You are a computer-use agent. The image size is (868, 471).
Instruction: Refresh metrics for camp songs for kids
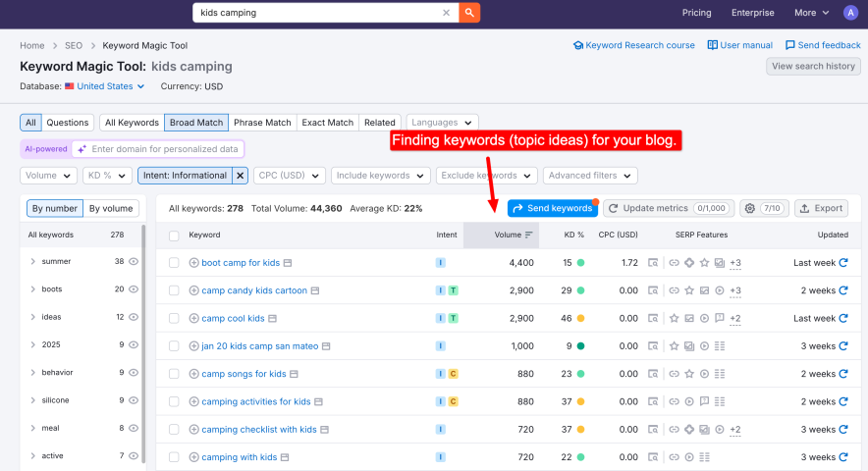coord(843,374)
